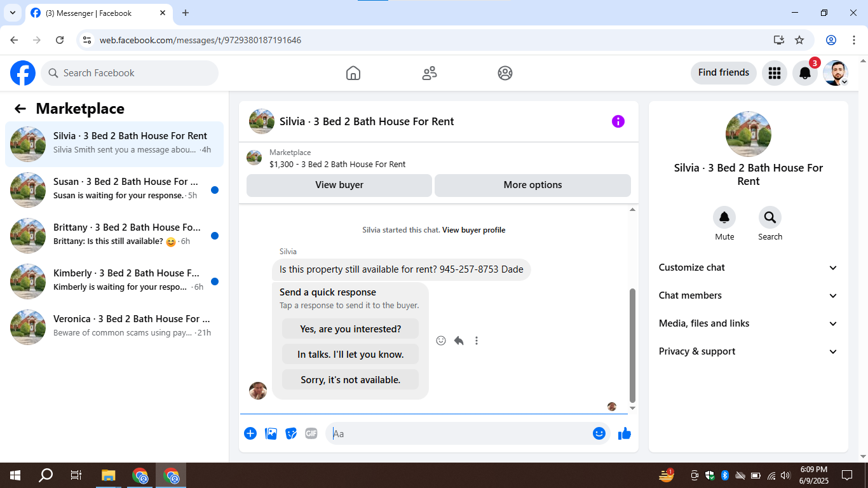Open the Windows Start menu
Image resolution: width=868 pixels, height=488 pixels.
point(15,475)
